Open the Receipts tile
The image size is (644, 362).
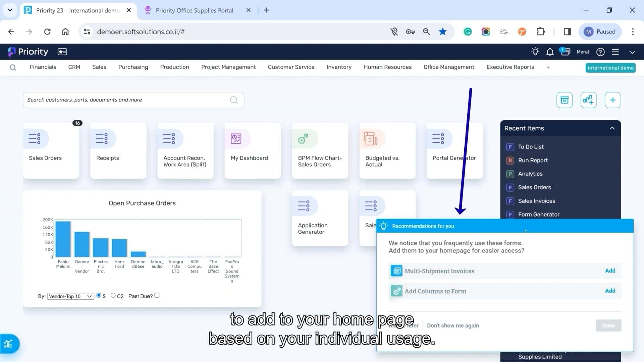tap(118, 150)
